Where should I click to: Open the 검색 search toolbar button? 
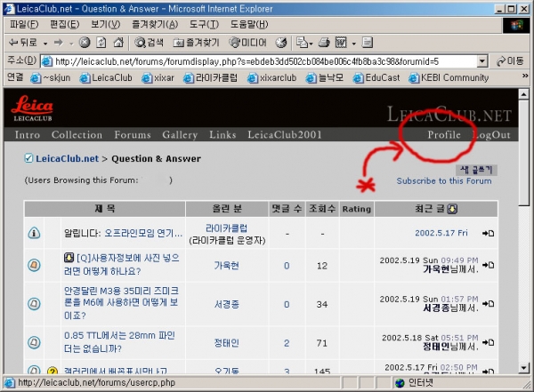[149, 43]
